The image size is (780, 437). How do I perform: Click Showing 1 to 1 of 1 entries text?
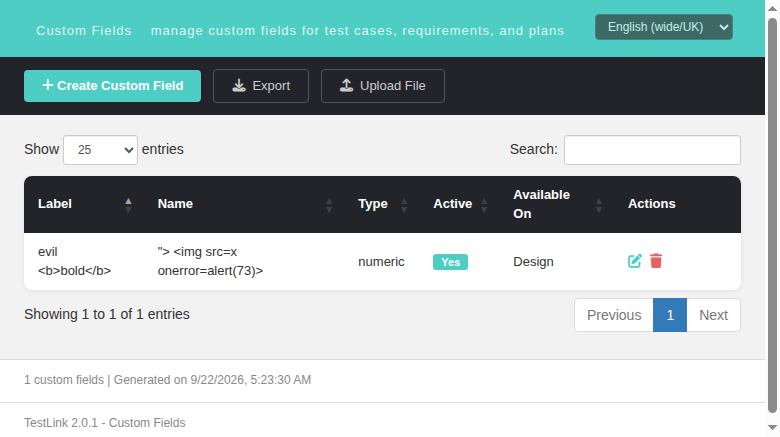coord(107,315)
